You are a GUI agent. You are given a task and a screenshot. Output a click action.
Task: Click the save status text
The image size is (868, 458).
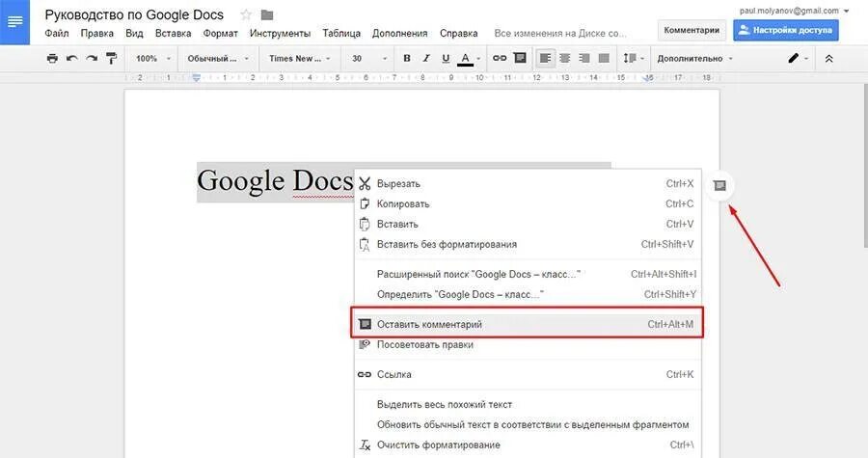point(560,33)
